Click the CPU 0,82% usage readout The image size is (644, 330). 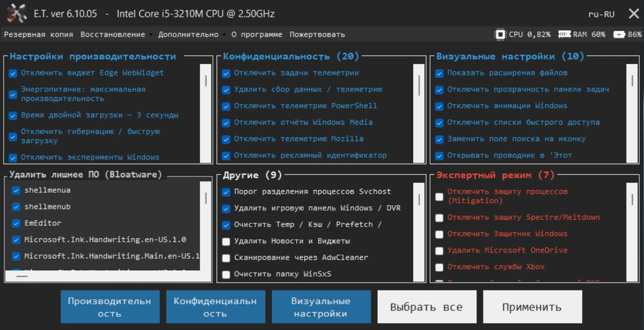coord(530,34)
